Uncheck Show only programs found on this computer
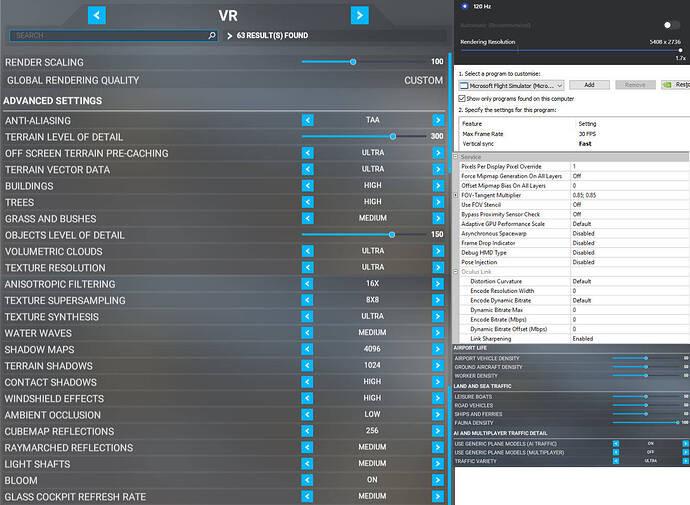Image resolution: width=690 pixels, height=505 pixels. pyautogui.click(x=462, y=99)
